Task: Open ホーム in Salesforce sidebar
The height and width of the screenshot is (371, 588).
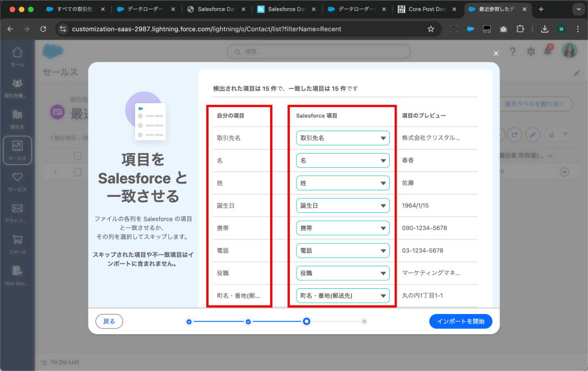Action: coord(17,56)
